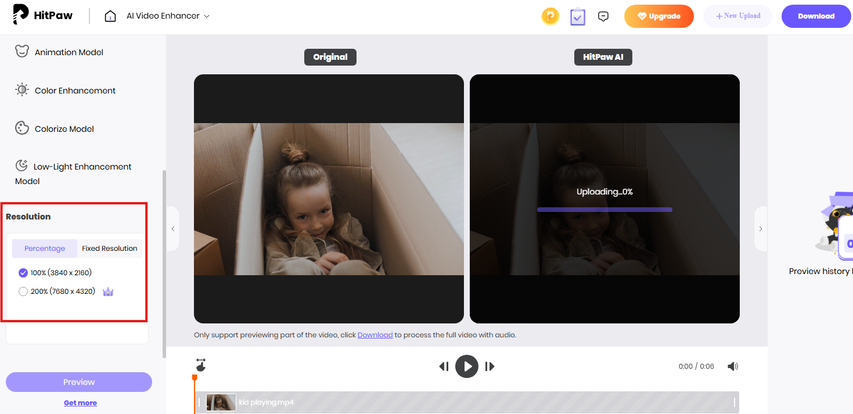The width and height of the screenshot is (853, 414).
Task: Open the feedback chat icon
Action: (603, 16)
